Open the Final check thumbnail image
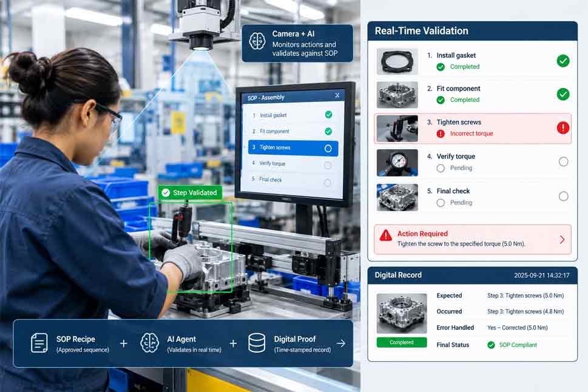The width and height of the screenshot is (588, 392). pos(397,197)
